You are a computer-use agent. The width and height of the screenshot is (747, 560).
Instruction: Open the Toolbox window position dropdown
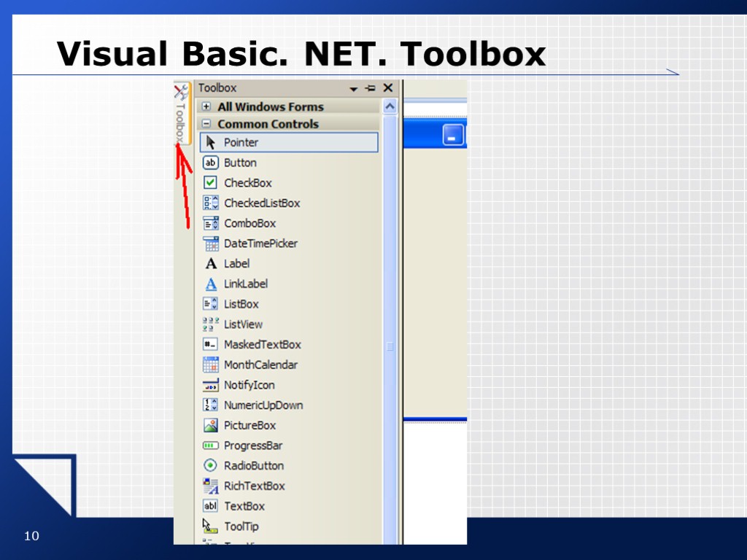(354, 89)
